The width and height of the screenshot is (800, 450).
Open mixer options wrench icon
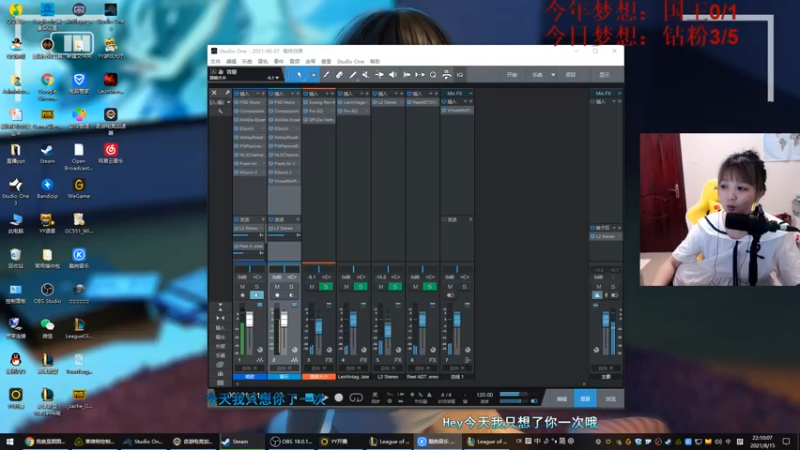(x=220, y=111)
